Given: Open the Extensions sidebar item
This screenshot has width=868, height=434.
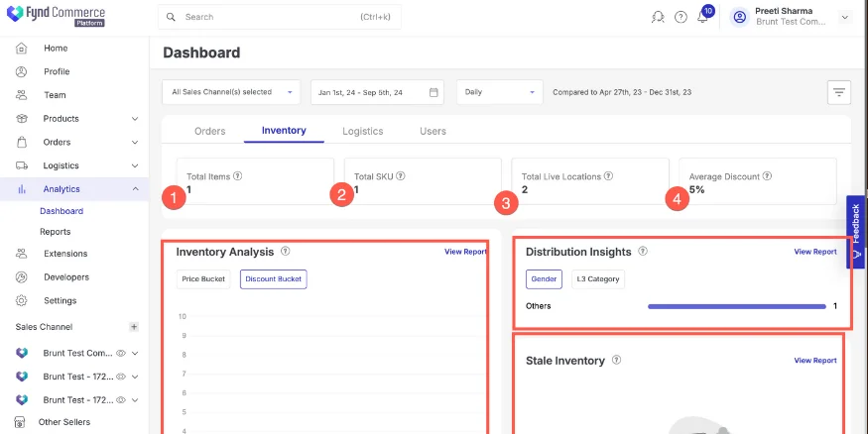Looking at the screenshot, I should point(65,254).
